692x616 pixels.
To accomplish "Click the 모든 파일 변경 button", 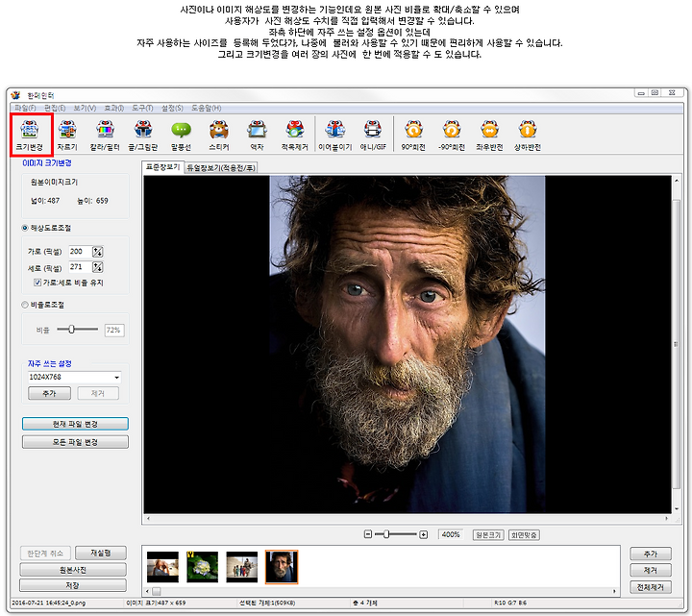I will point(75,442).
